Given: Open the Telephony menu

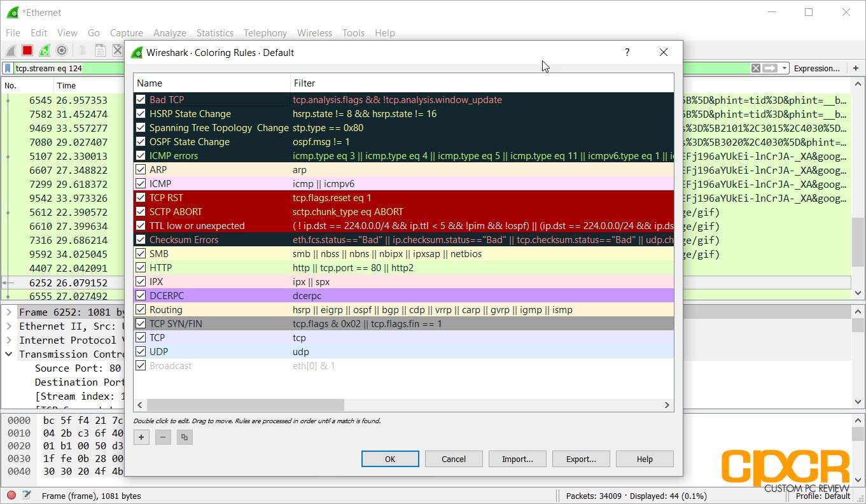Looking at the screenshot, I should point(265,33).
